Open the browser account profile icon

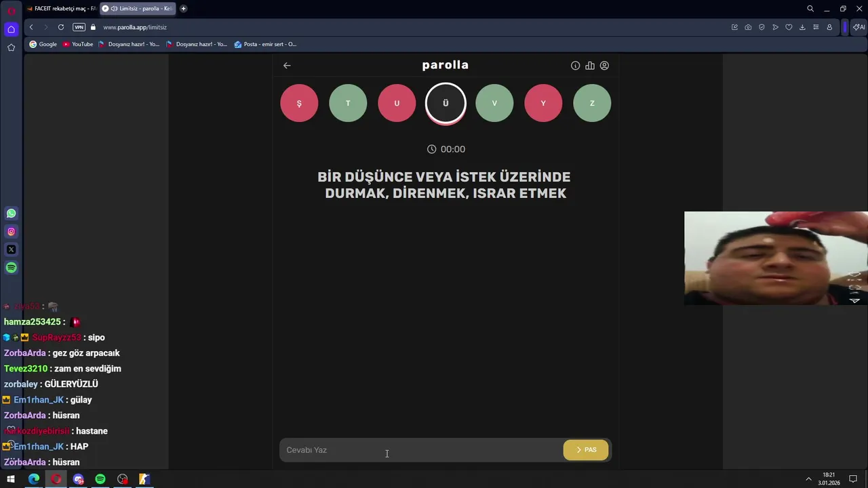(829, 27)
